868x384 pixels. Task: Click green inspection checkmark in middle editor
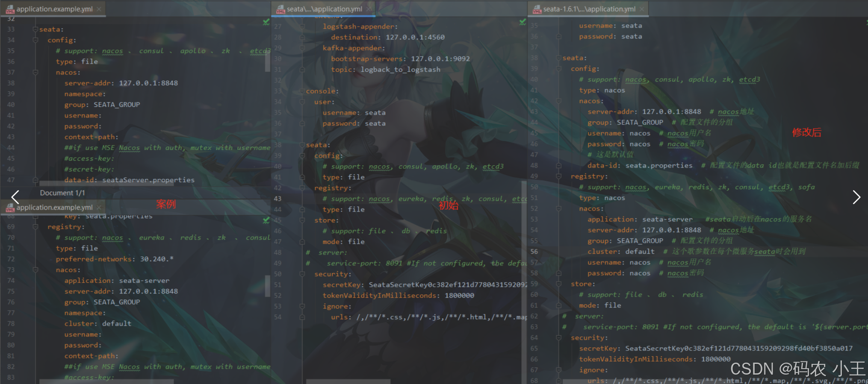[x=523, y=22]
